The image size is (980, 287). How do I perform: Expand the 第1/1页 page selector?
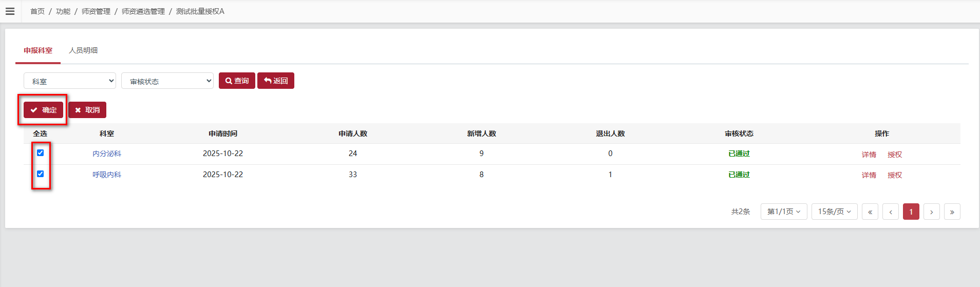click(784, 212)
